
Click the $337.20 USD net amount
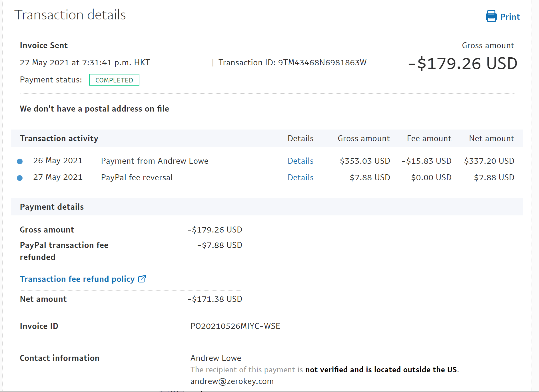click(489, 161)
